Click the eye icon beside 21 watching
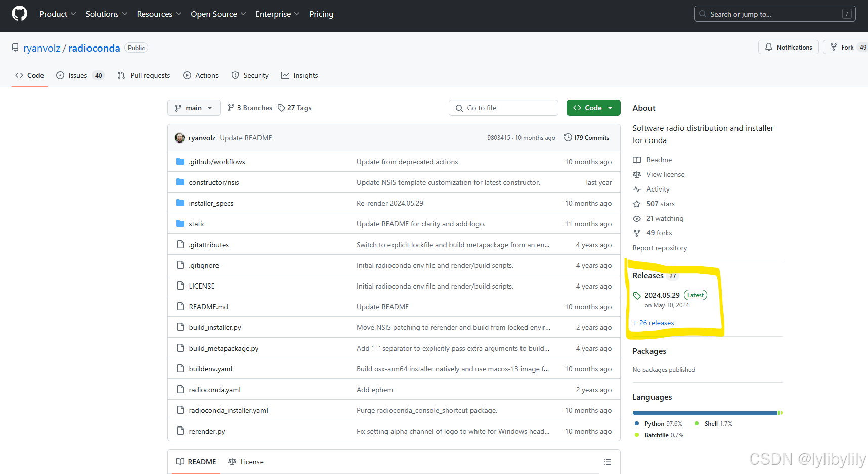This screenshot has width=868, height=474. click(637, 218)
